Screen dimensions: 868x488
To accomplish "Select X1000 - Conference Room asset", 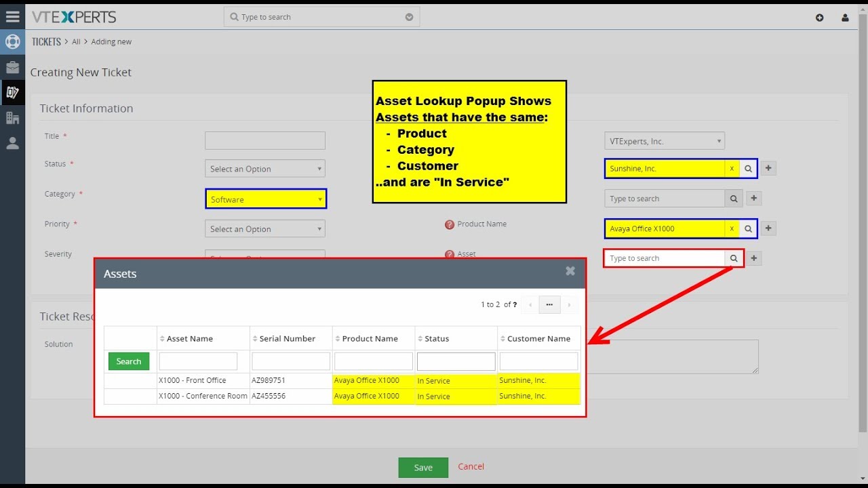I will (203, 396).
